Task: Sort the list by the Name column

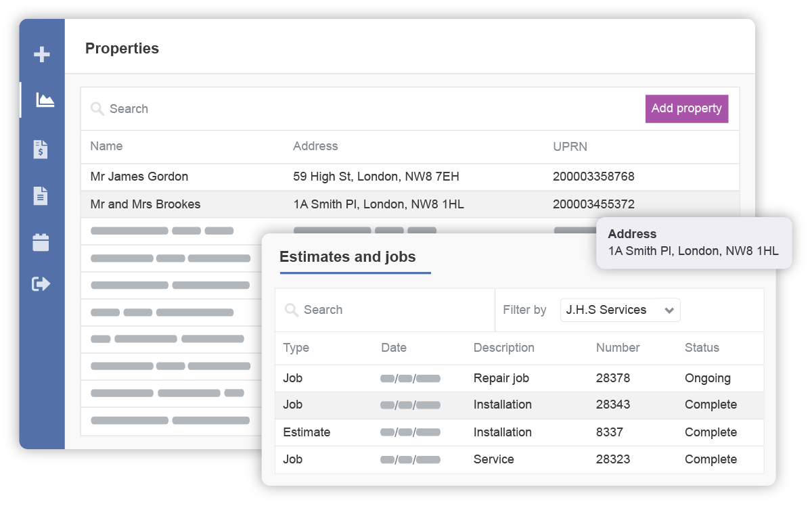Action: pyautogui.click(x=105, y=146)
